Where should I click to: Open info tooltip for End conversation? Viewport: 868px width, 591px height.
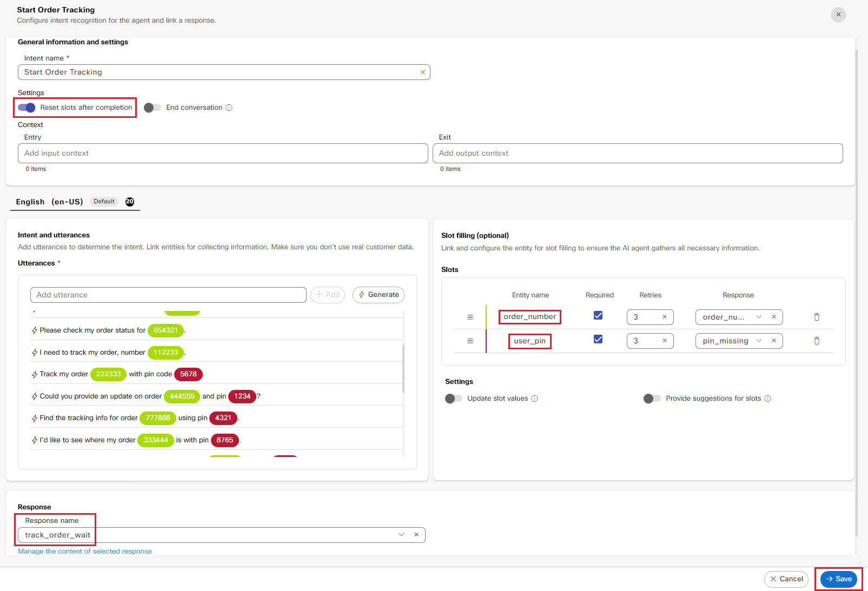pos(229,108)
